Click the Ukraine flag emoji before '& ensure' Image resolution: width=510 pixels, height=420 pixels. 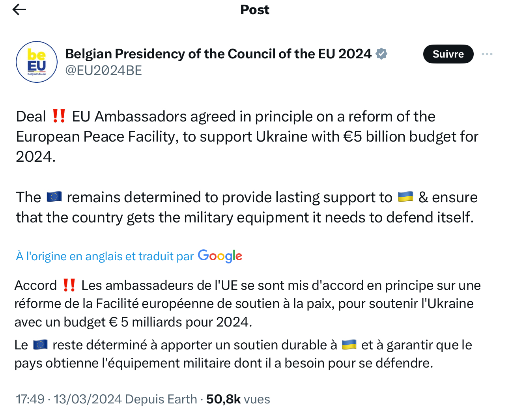[405, 197]
